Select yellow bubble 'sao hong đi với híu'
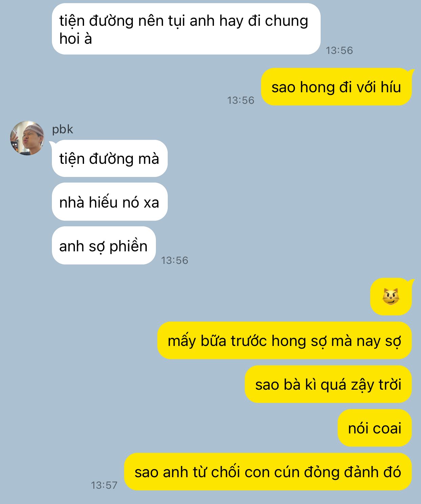Viewport: 421px width, 504px height. (x=336, y=87)
